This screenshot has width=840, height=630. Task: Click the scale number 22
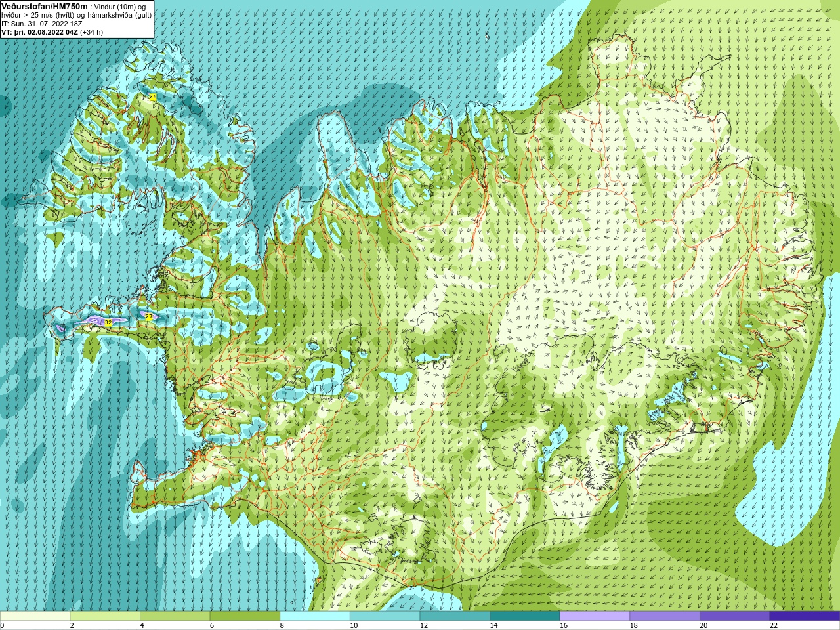tap(774, 625)
